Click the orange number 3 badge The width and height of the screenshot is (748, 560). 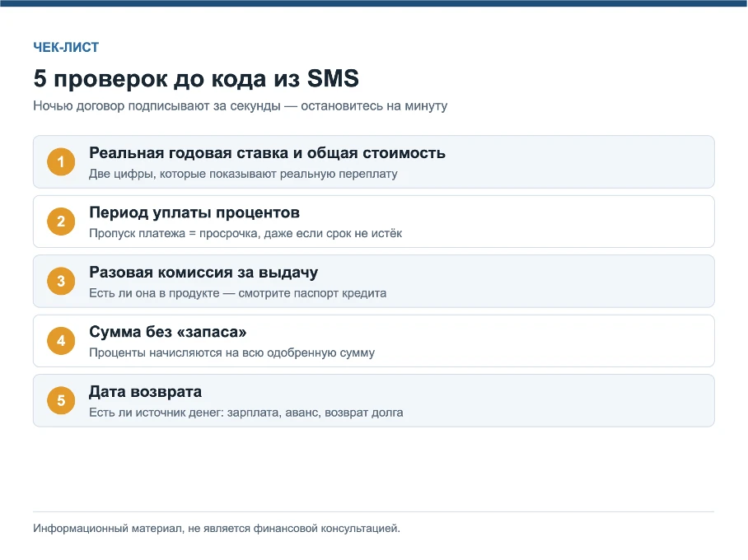(x=61, y=281)
